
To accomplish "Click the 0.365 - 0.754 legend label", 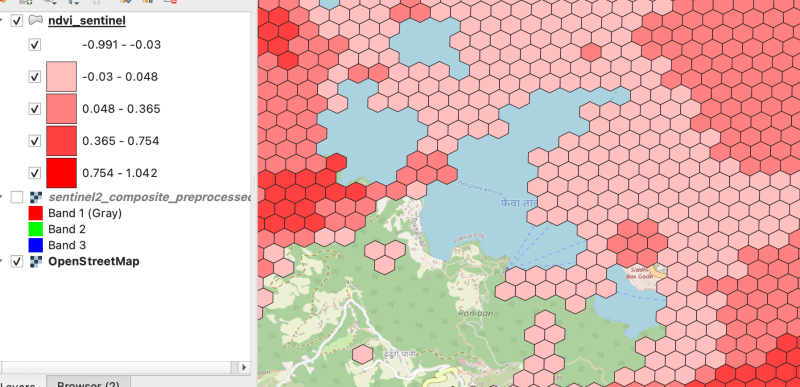I will click(121, 141).
